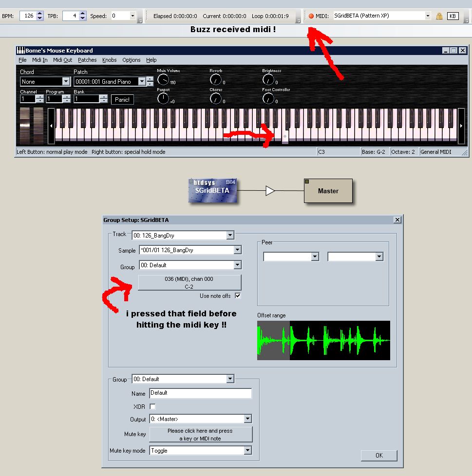
Task: Click the Panpot knob
Action: pyautogui.click(x=163, y=98)
